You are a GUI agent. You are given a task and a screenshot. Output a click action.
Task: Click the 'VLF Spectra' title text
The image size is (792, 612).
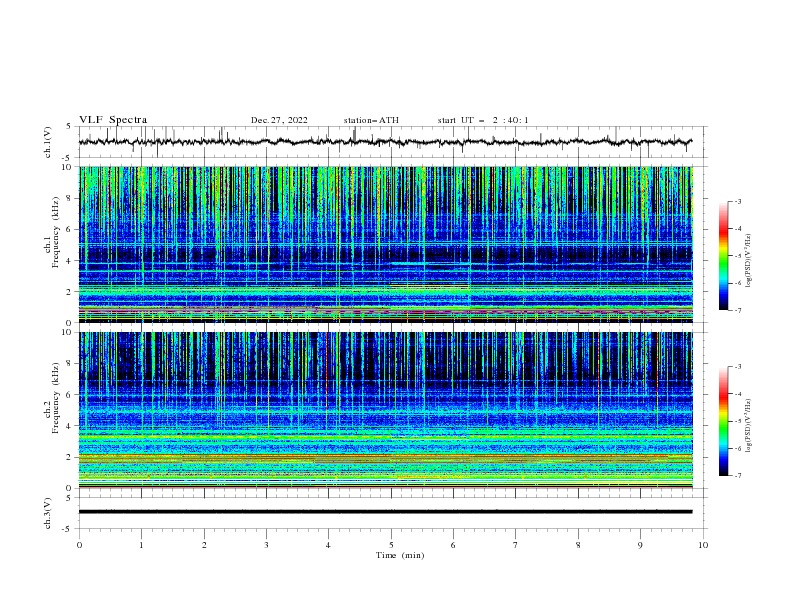113,120
